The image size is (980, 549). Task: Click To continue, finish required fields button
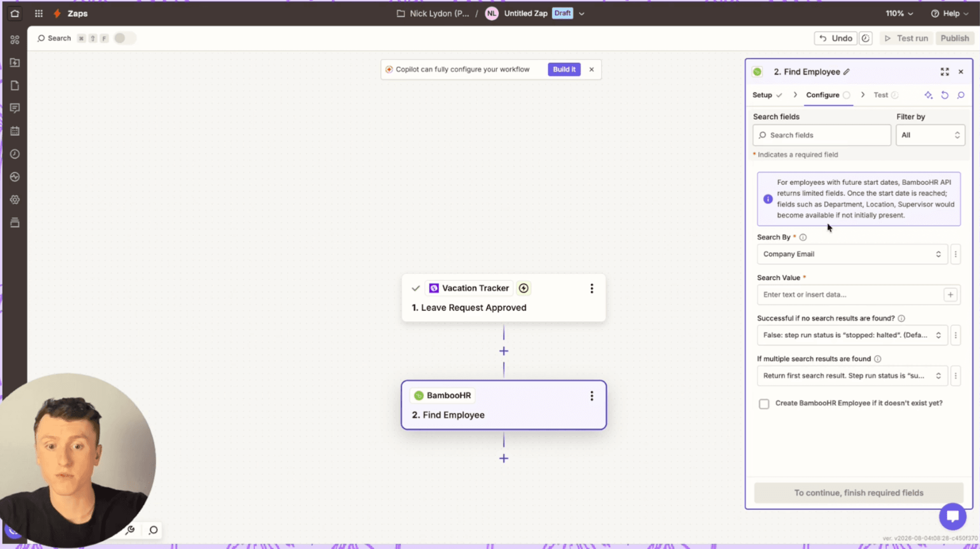coord(859,493)
